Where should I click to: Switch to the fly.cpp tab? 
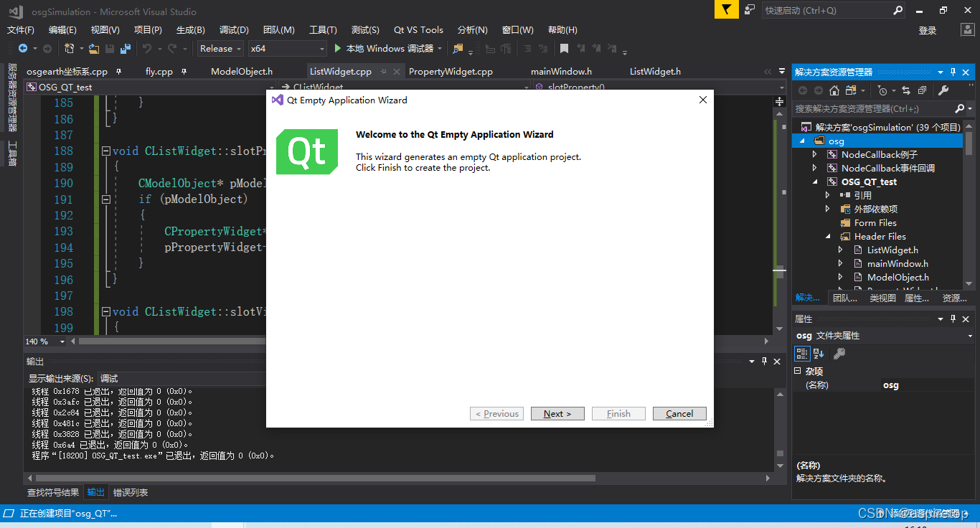pos(159,72)
